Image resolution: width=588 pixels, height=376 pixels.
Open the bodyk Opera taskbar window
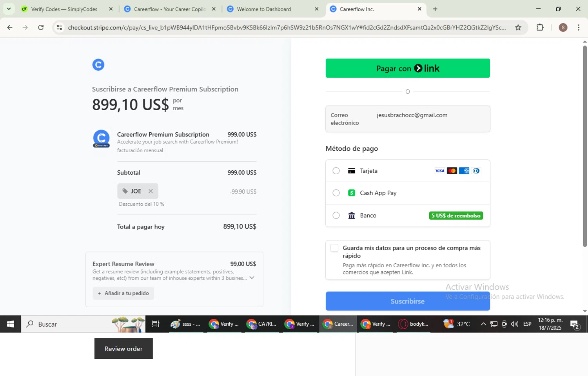414,324
